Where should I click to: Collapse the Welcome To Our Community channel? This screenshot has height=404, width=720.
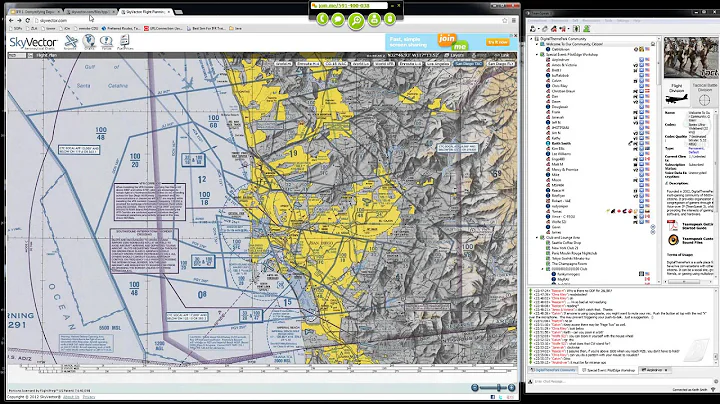[537, 44]
